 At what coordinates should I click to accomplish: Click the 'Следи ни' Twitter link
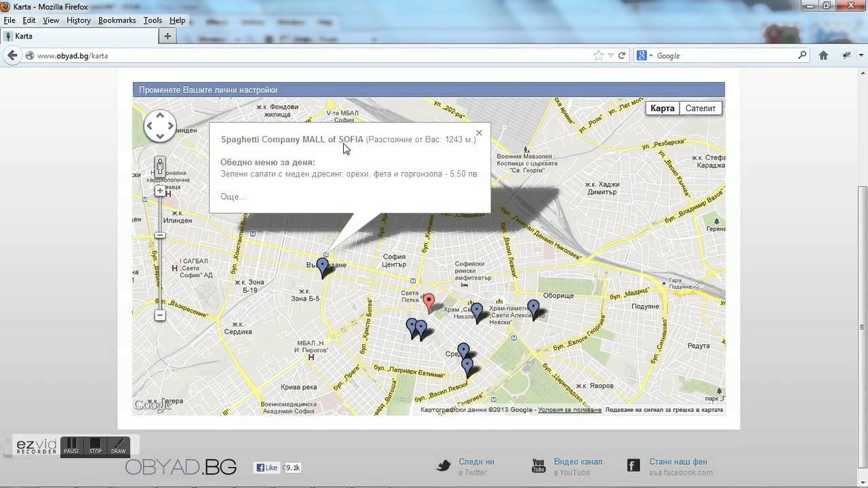[x=476, y=462]
